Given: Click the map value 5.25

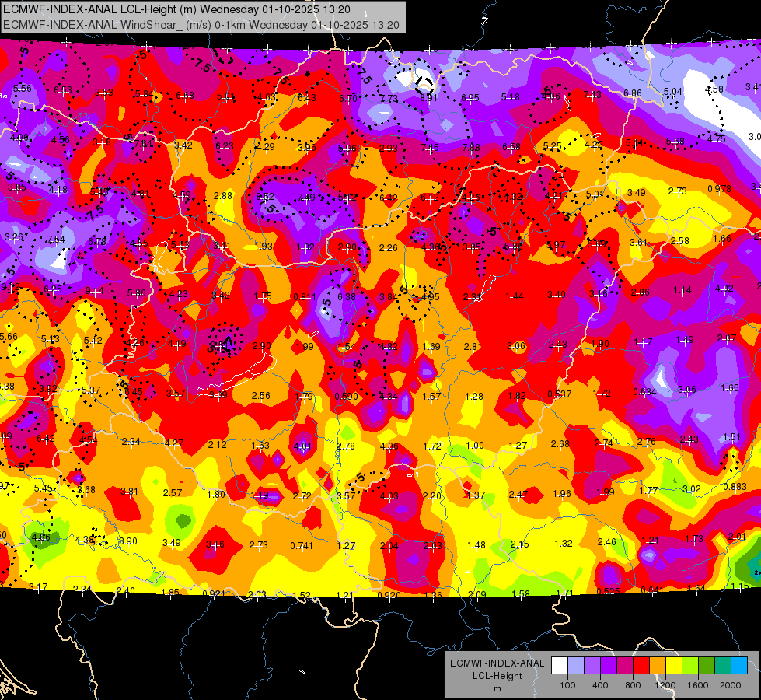Looking at the screenshot, I should point(553,146).
